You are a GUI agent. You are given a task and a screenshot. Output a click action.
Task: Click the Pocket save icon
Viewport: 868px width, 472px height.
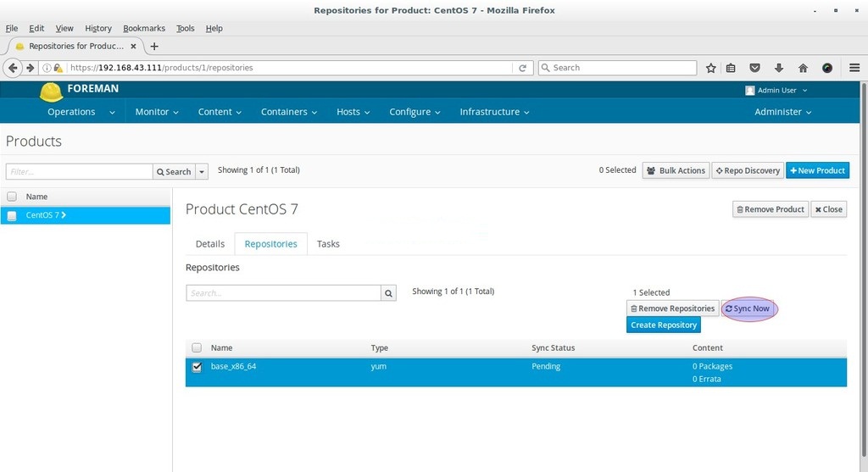click(754, 68)
